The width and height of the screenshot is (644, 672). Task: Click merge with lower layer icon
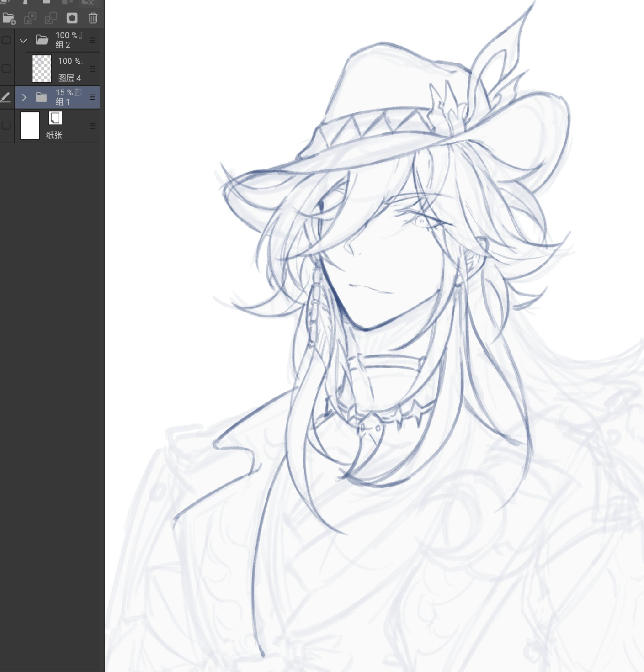(51, 18)
